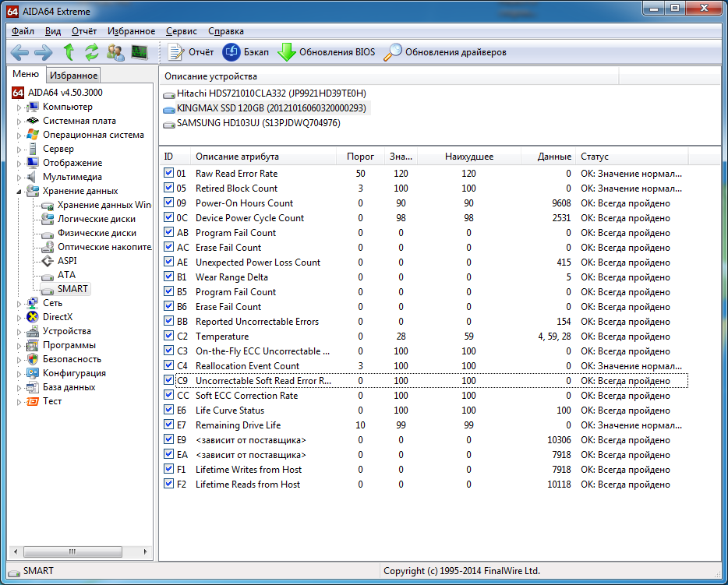
Task: Select Оптические накопители in the tree
Action: (x=104, y=247)
